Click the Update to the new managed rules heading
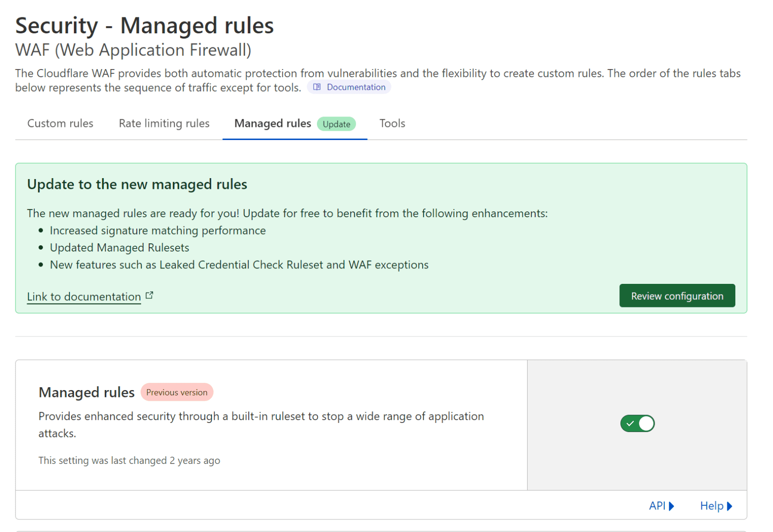 pyautogui.click(x=137, y=184)
